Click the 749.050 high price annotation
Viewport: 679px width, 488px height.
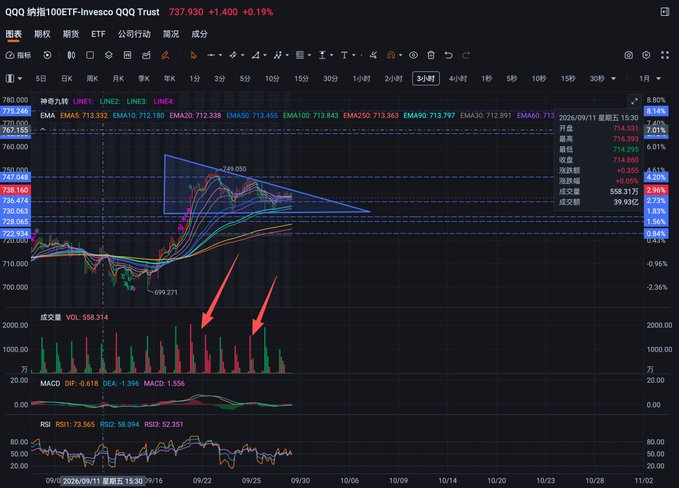tap(234, 169)
